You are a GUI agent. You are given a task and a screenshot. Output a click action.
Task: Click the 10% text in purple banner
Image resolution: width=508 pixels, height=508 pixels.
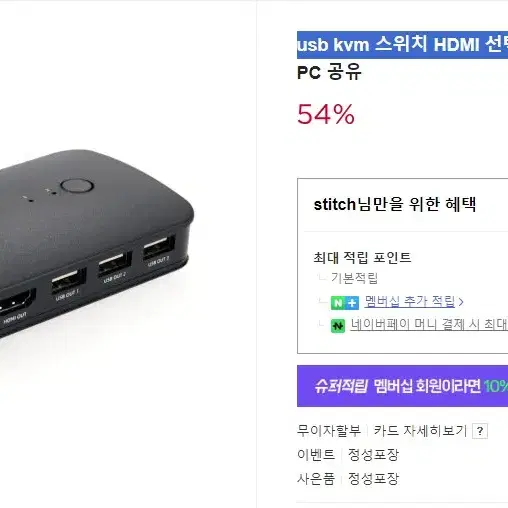point(496,386)
